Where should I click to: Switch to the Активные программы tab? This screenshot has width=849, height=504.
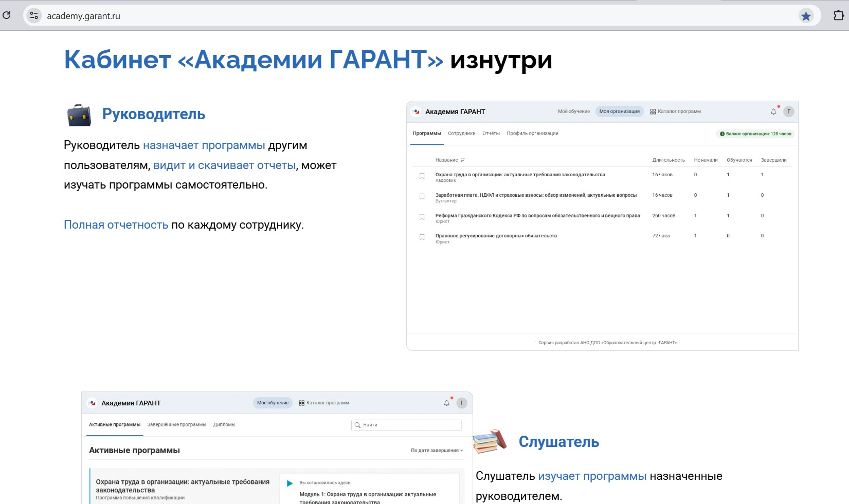[x=115, y=425]
